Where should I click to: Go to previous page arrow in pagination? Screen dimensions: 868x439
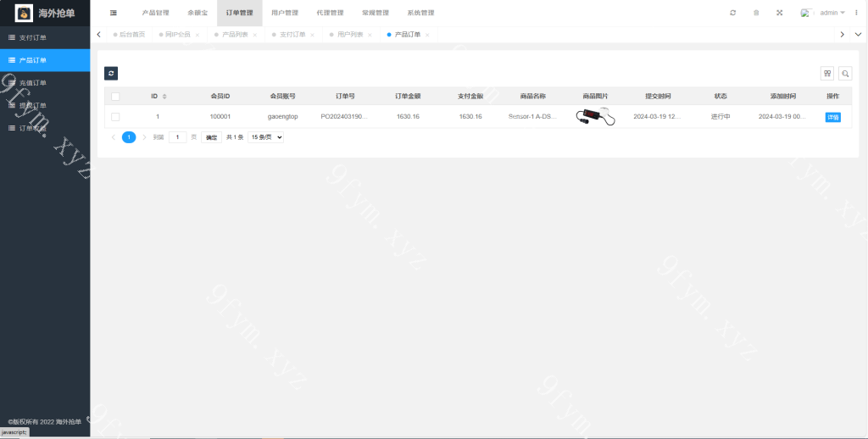[x=114, y=137]
